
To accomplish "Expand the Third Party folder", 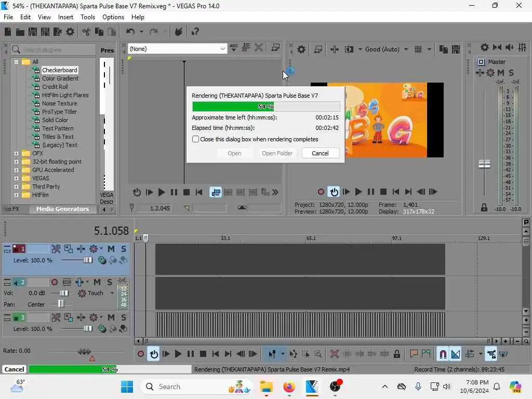I will click(16, 187).
